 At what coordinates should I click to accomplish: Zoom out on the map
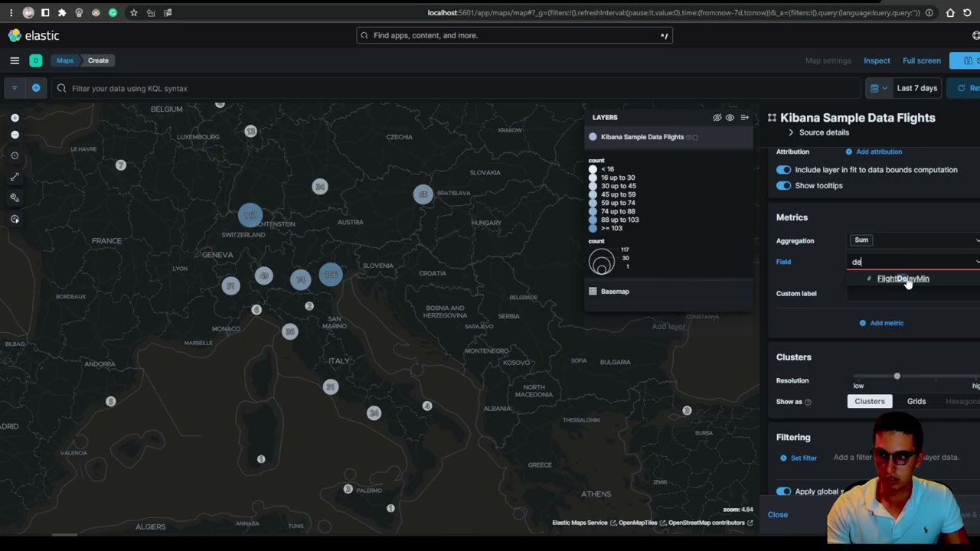tap(15, 135)
